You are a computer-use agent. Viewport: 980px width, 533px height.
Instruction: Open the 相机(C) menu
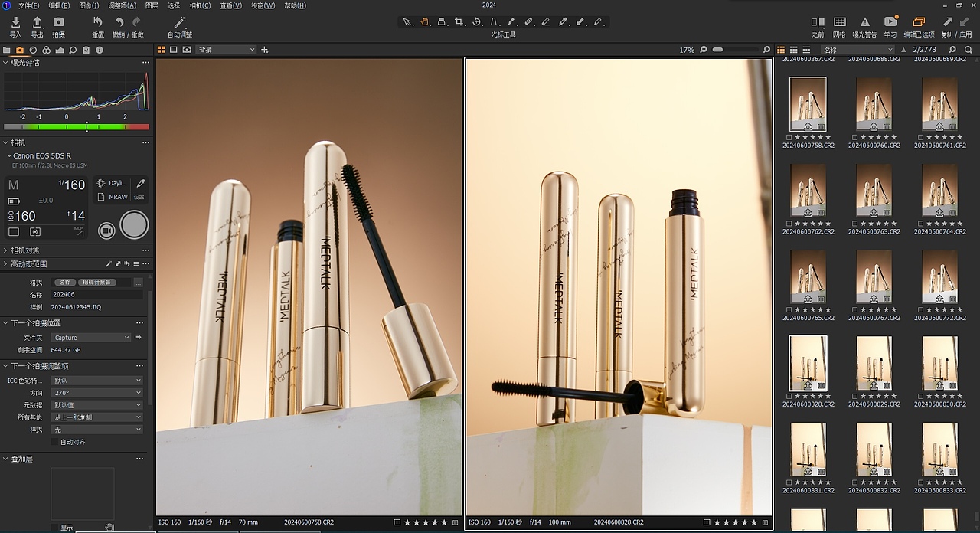(x=200, y=5)
